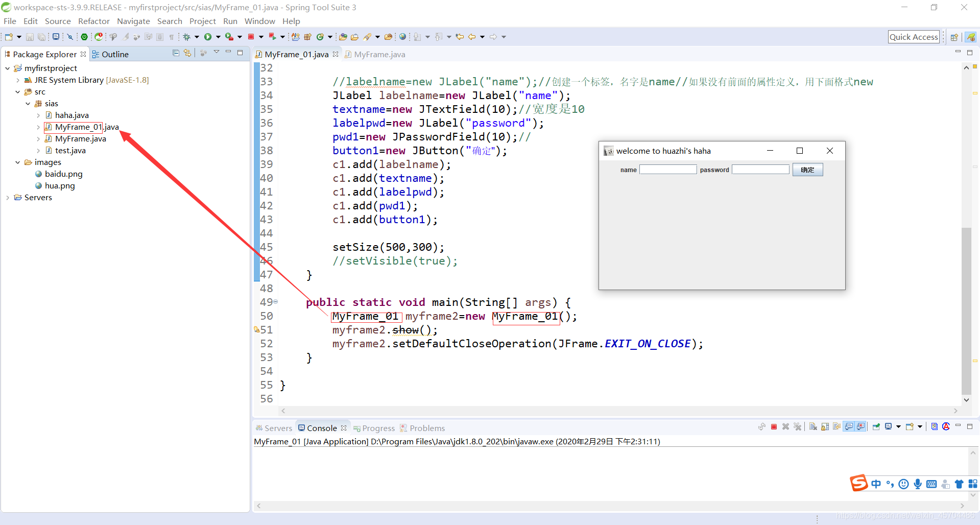Click the Relaunch icon with red badge

[x=99, y=37]
